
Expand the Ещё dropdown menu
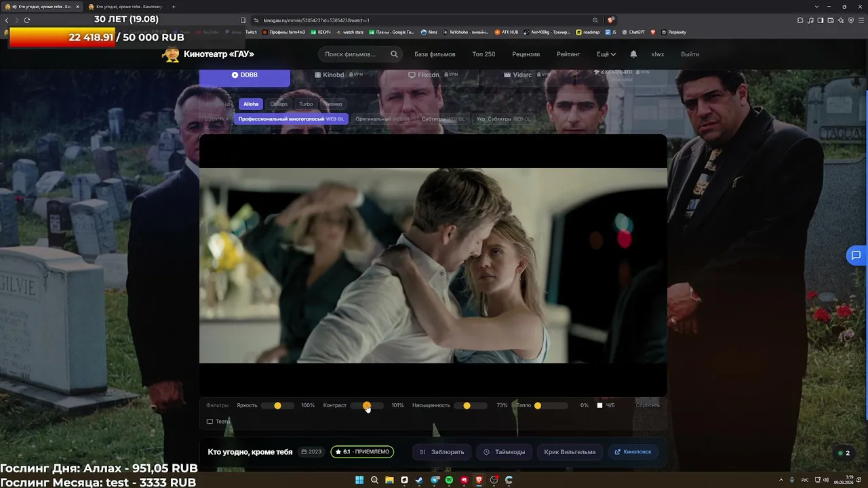pos(606,54)
